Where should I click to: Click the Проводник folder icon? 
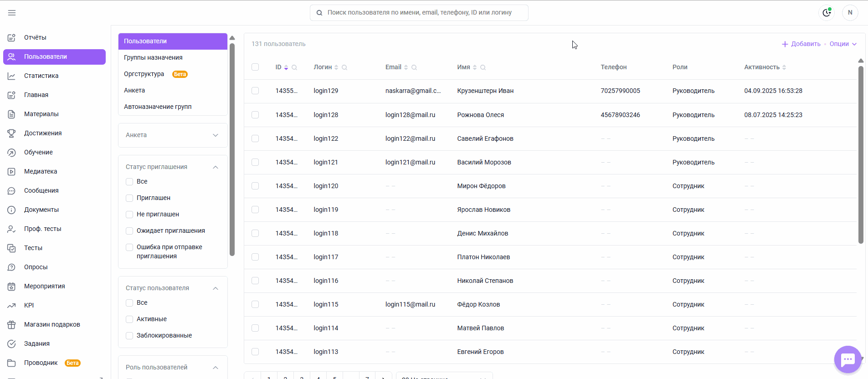pos(12,363)
